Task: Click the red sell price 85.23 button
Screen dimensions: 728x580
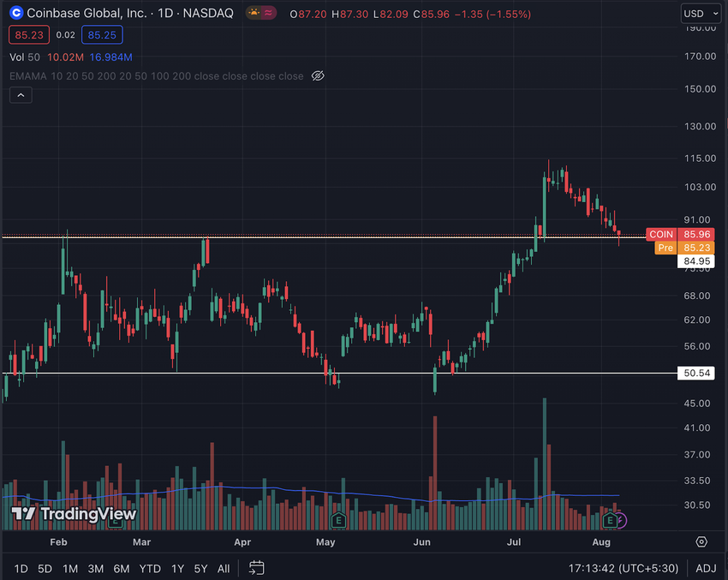Action: click(29, 35)
